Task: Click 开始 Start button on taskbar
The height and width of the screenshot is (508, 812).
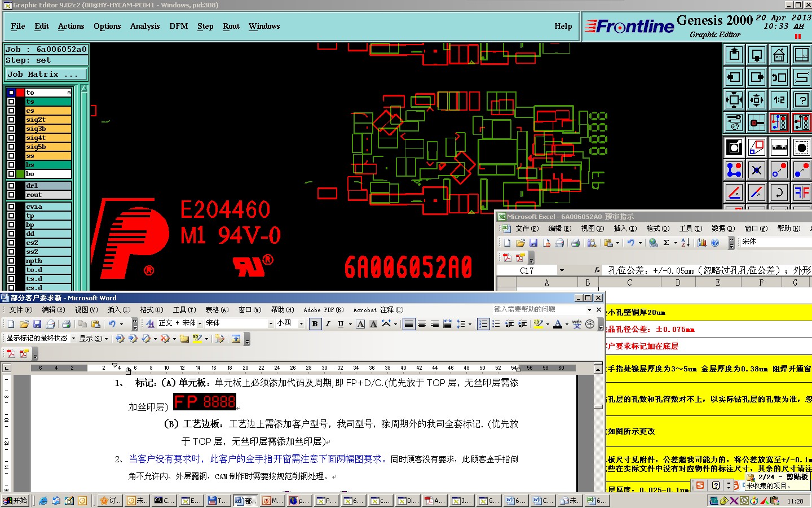Action: click(16, 501)
